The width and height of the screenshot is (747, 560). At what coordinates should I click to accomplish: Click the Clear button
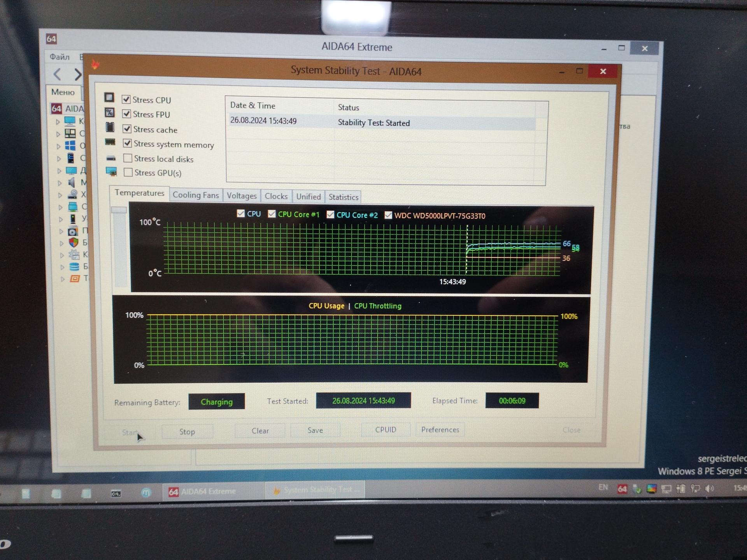(260, 431)
